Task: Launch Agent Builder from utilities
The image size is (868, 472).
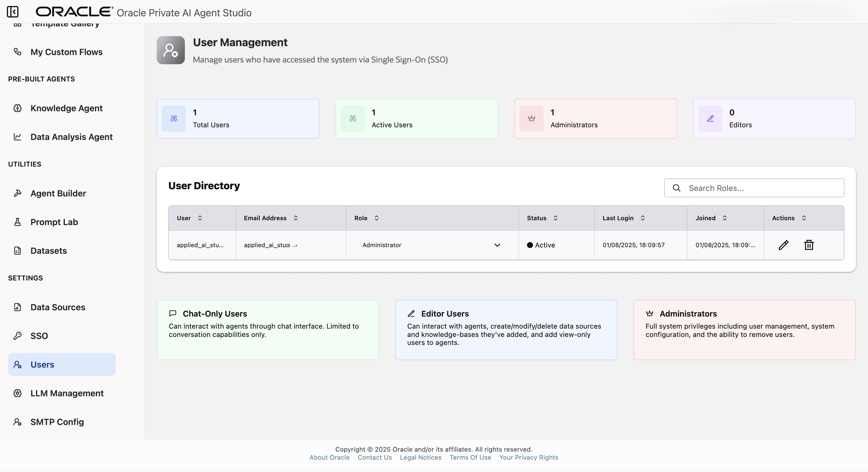Action: click(x=58, y=193)
